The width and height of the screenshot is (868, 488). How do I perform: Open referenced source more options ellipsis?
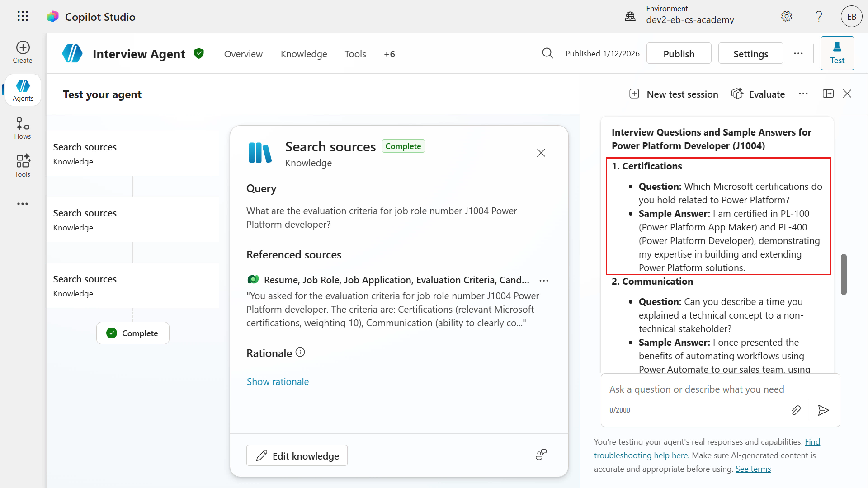pos(544,281)
